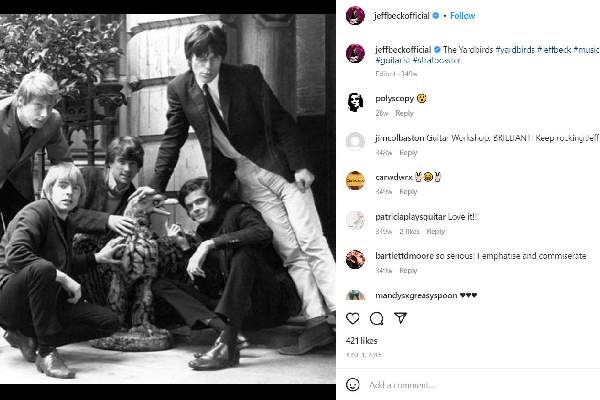The width and height of the screenshot is (600, 400).
Task: Open patriciaplaysguitar's avatar
Action: pyautogui.click(x=354, y=218)
